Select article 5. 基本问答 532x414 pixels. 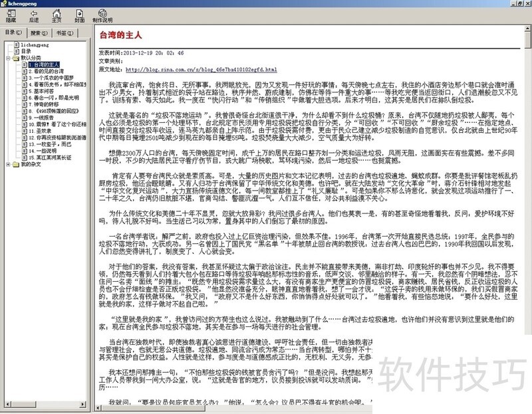[44, 91]
